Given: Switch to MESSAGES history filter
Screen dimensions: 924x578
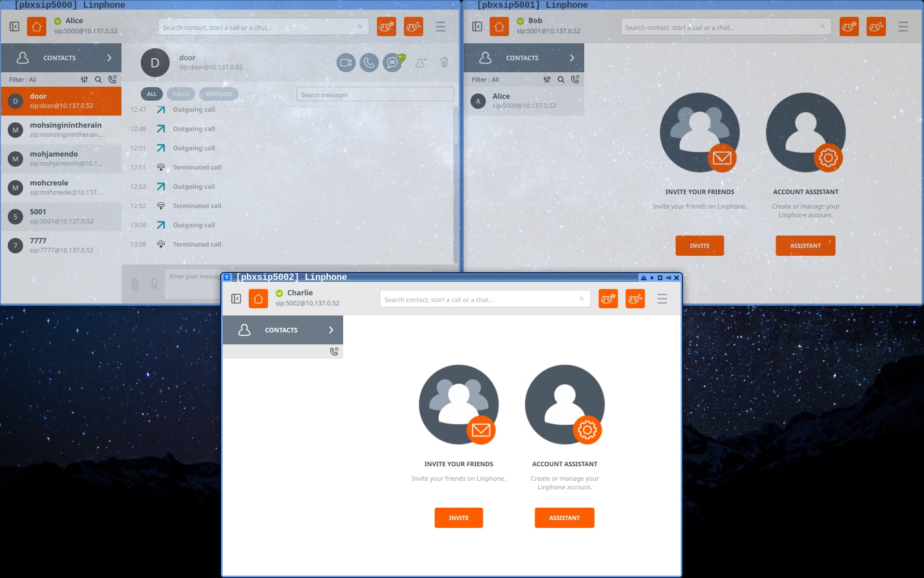Looking at the screenshot, I should 219,94.
